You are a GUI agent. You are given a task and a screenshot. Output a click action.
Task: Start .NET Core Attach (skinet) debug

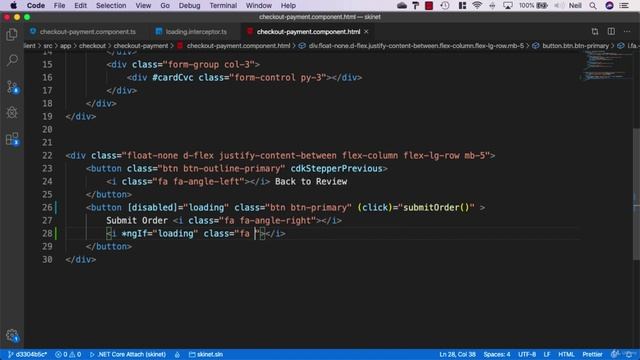(127, 354)
